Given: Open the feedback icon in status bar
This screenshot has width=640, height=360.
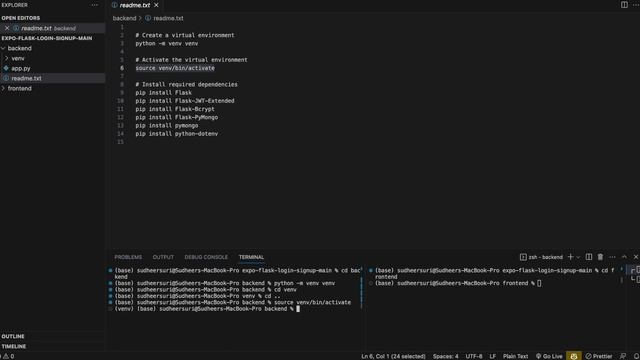Looking at the screenshot, I should 623,356.
